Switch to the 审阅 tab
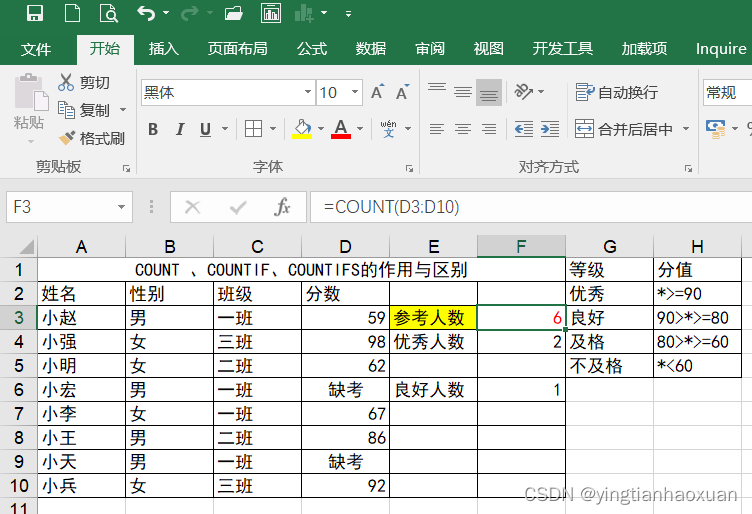 tap(430, 48)
